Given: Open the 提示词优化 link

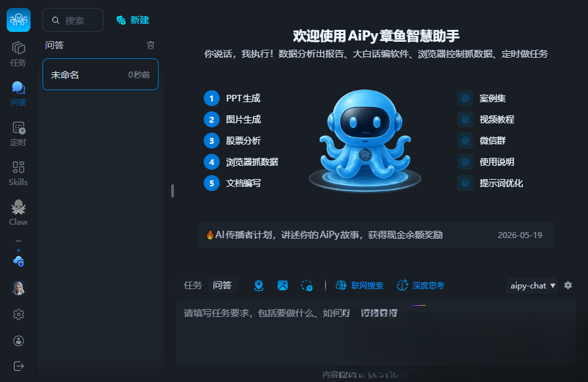Looking at the screenshot, I should (x=501, y=183).
